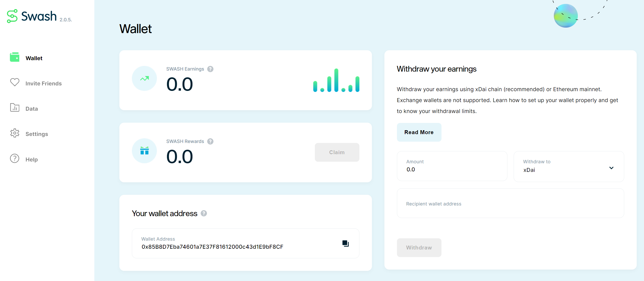Screen dimensions: 644x281
Task: Click the SWASH Earnings label
Action: coord(185,69)
